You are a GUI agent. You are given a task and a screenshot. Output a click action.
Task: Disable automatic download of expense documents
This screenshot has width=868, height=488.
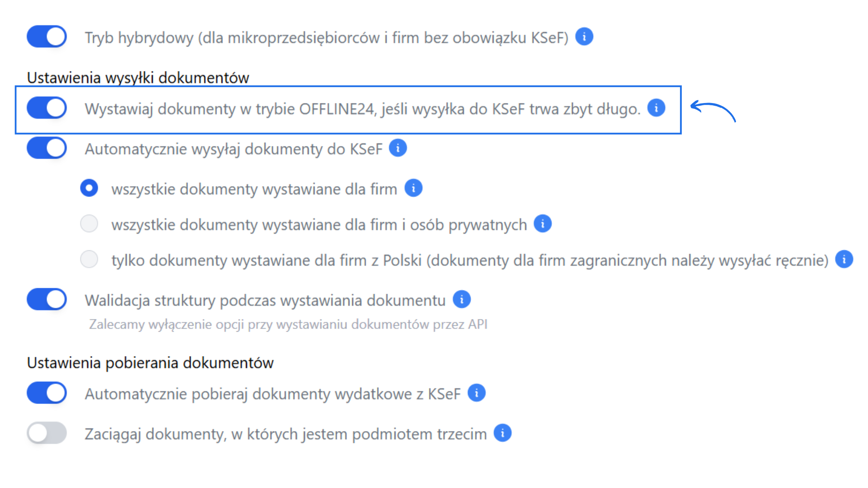46,393
